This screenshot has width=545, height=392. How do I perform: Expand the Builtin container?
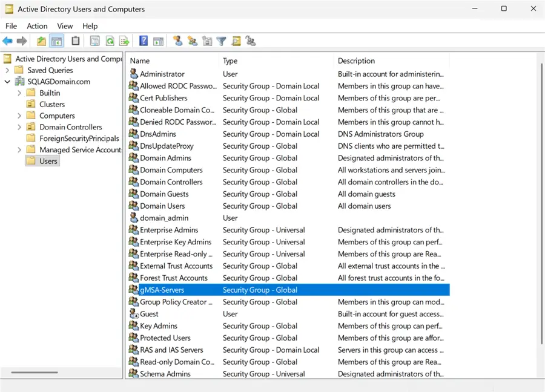point(19,93)
